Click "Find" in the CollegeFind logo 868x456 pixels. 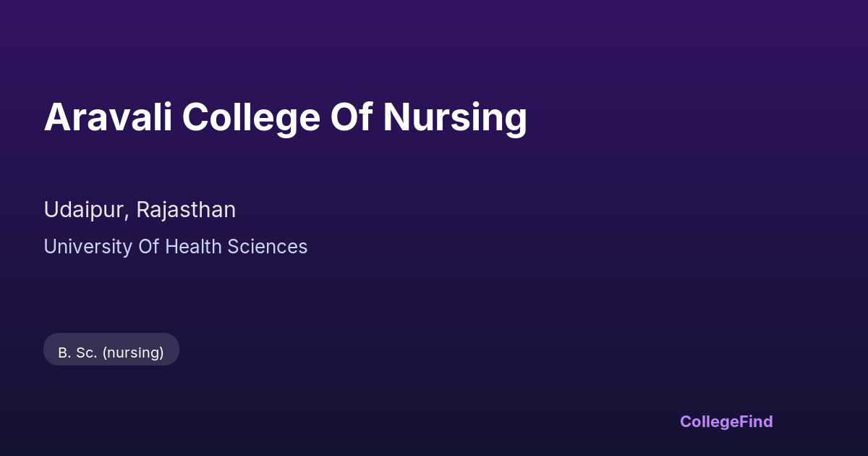(x=756, y=421)
